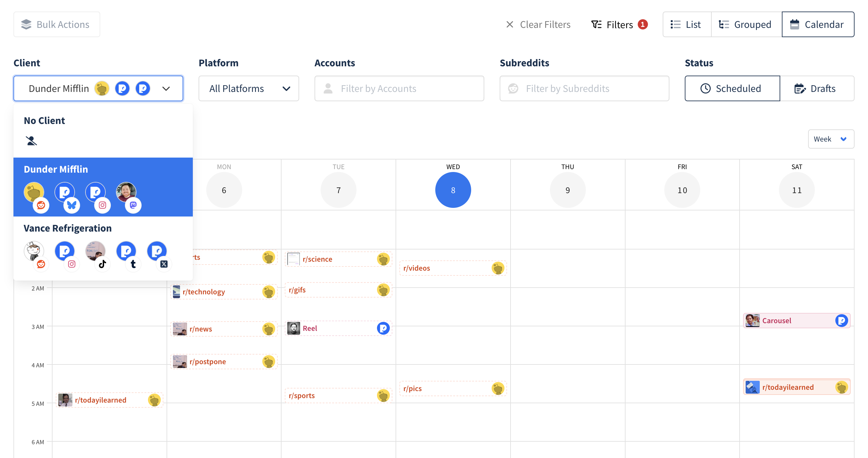The height and width of the screenshot is (458, 868).
Task: Click Vance Refrigeration's TikTok account avatar
Action: (x=95, y=251)
